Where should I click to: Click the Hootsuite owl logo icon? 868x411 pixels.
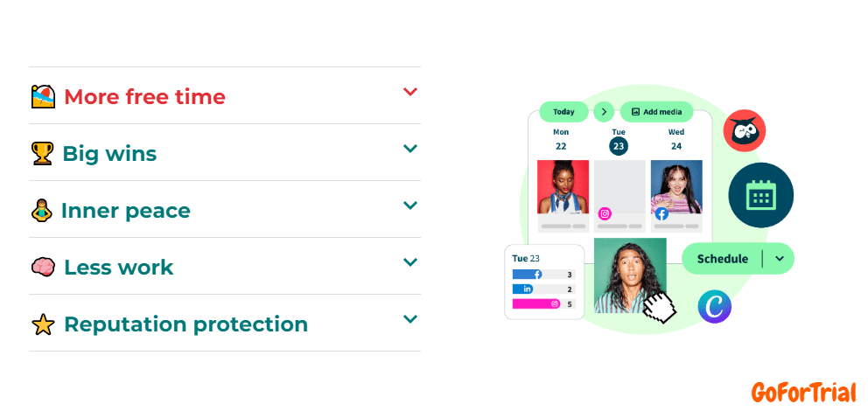click(x=744, y=131)
